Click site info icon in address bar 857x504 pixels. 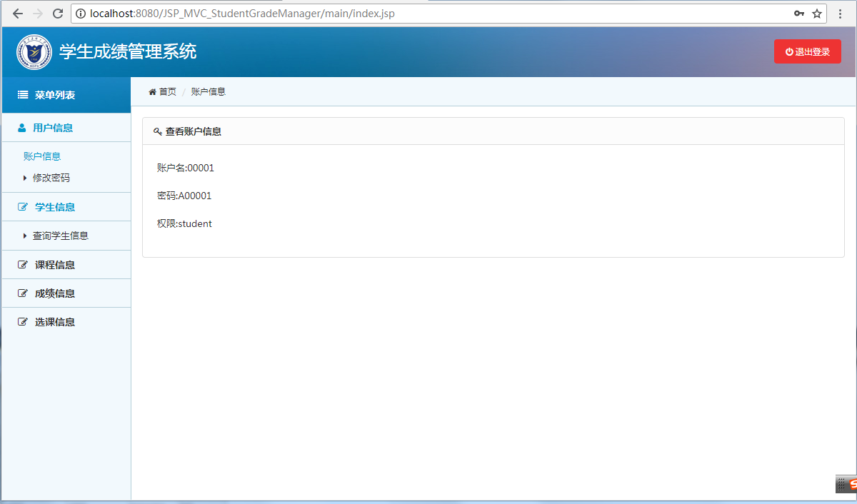[x=81, y=14]
